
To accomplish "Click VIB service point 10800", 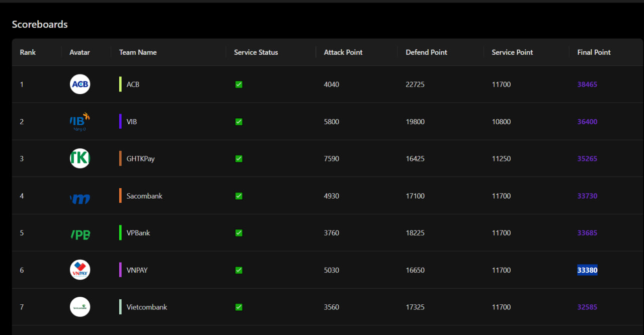I will 501,122.
